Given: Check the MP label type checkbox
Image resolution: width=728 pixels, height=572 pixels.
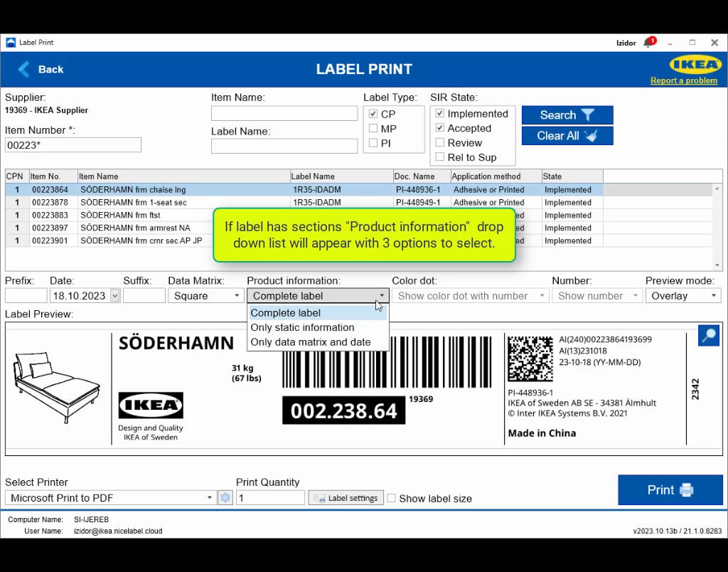Looking at the screenshot, I should coord(373,128).
